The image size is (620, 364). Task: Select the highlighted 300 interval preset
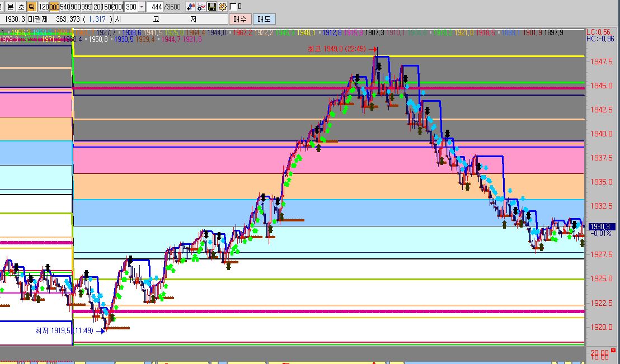tap(54, 7)
